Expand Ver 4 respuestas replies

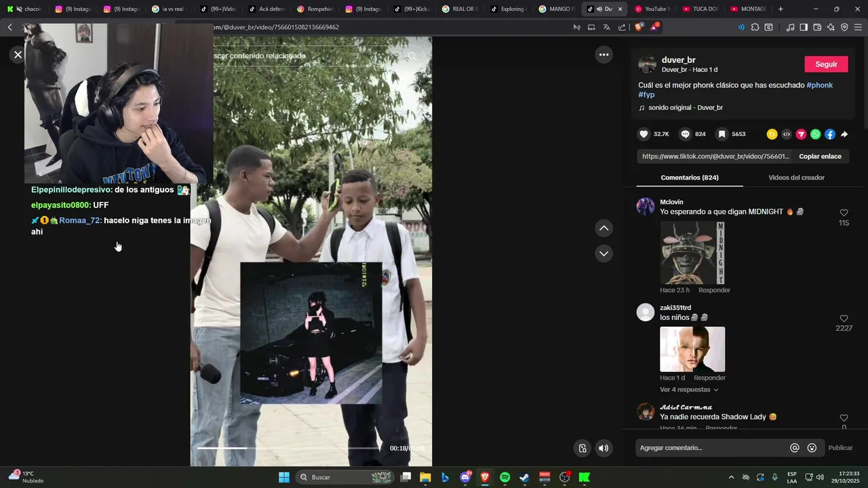689,390
